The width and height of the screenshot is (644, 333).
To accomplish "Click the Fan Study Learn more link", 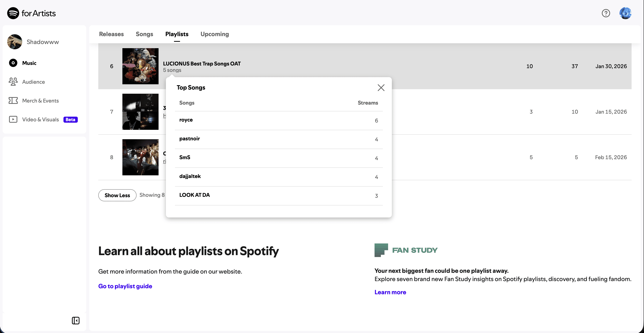I will [390, 292].
